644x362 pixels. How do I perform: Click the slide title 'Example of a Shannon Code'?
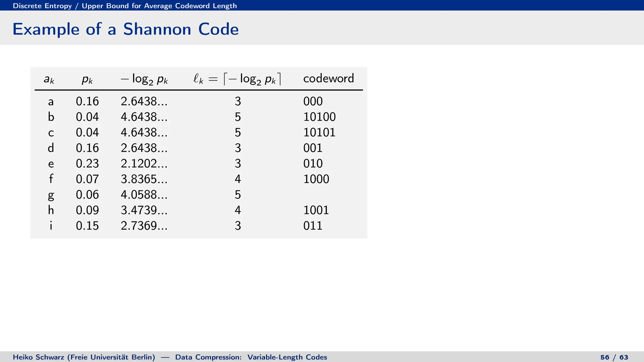click(125, 29)
